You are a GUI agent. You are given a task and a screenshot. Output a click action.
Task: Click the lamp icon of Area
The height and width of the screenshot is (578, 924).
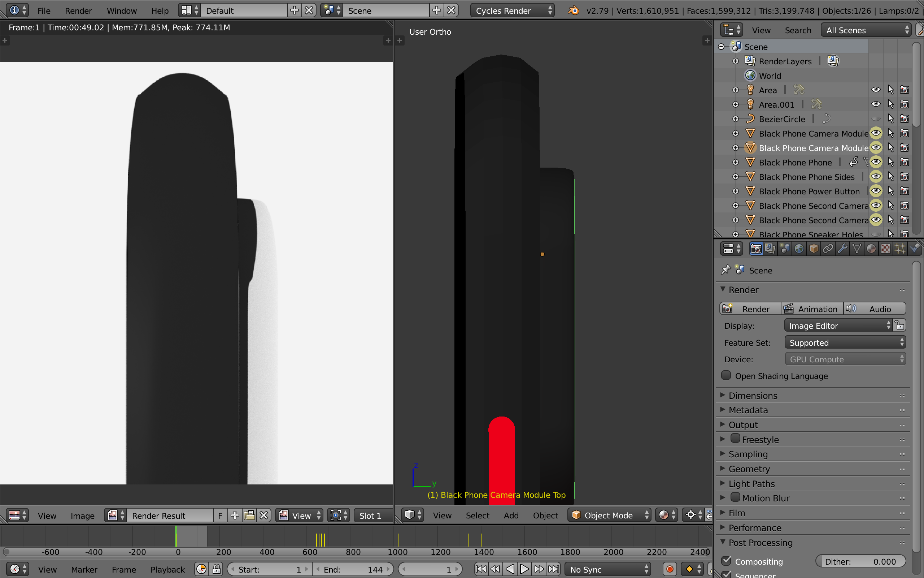tap(750, 90)
